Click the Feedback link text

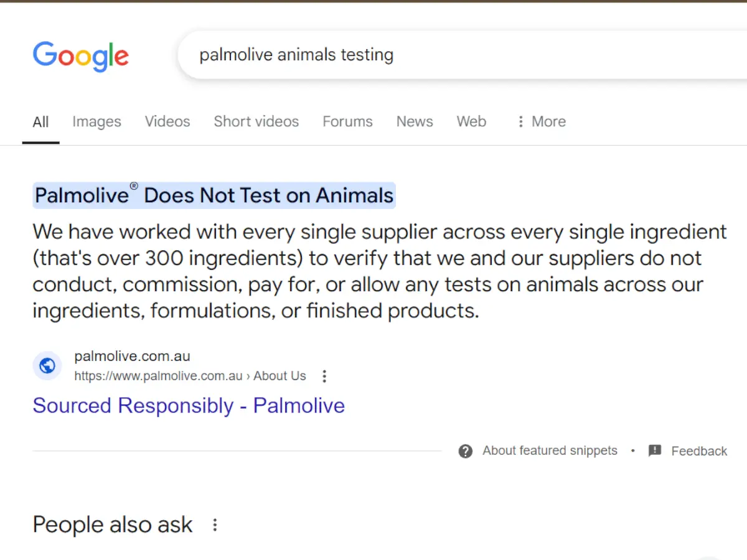click(x=698, y=451)
